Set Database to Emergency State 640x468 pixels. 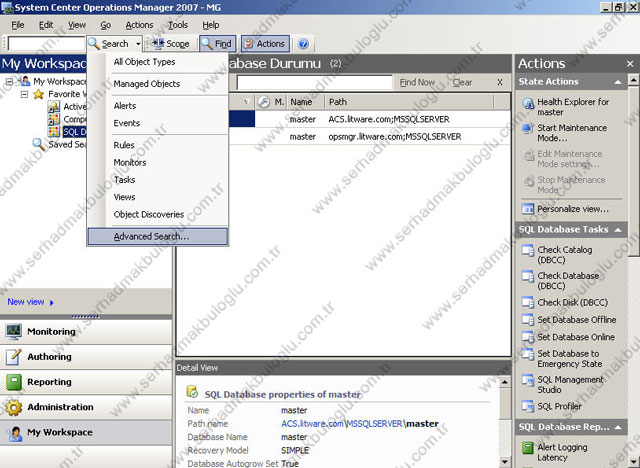coord(562,359)
